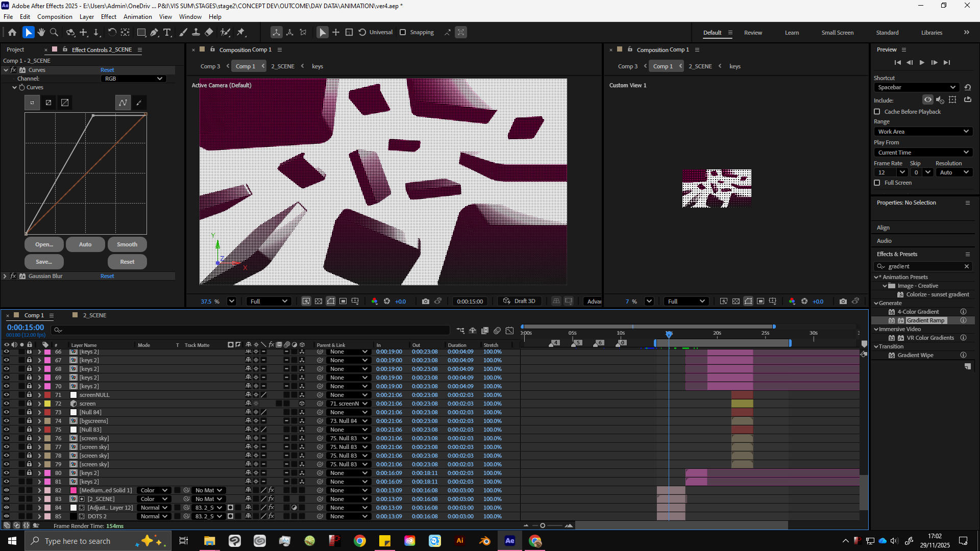Toggle Cache Before Playback checkbox
The width and height of the screenshot is (980, 551).
[877, 112]
